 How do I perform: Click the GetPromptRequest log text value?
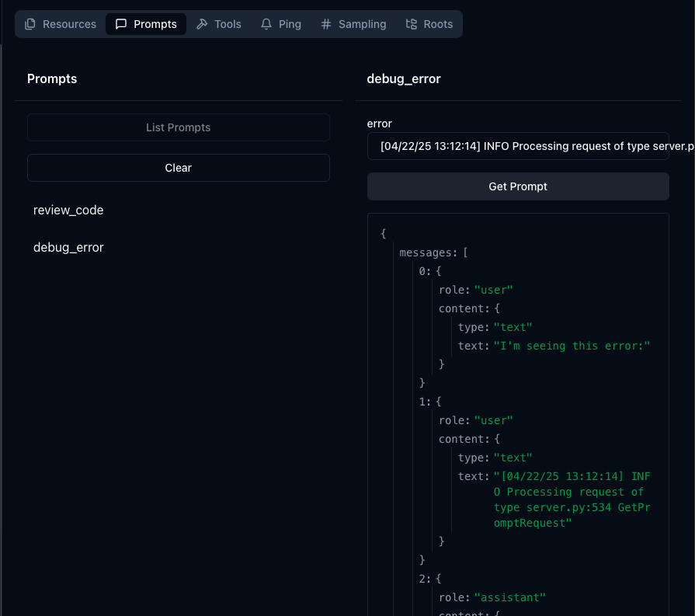pyautogui.click(x=572, y=499)
